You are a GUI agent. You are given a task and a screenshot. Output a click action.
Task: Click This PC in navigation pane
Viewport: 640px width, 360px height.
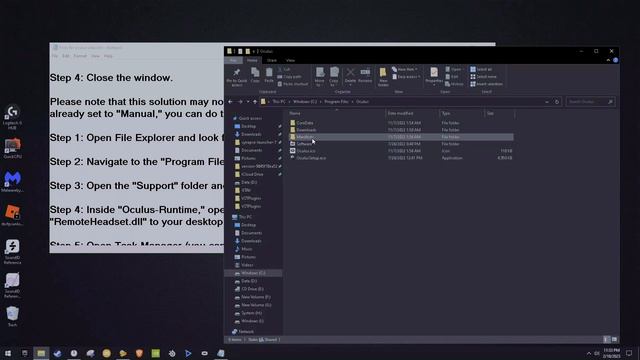[245, 217]
